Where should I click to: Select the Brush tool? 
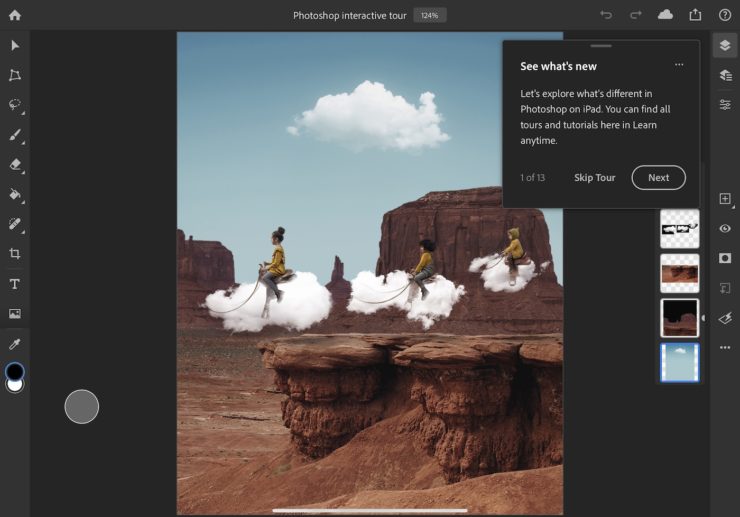click(x=15, y=135)
